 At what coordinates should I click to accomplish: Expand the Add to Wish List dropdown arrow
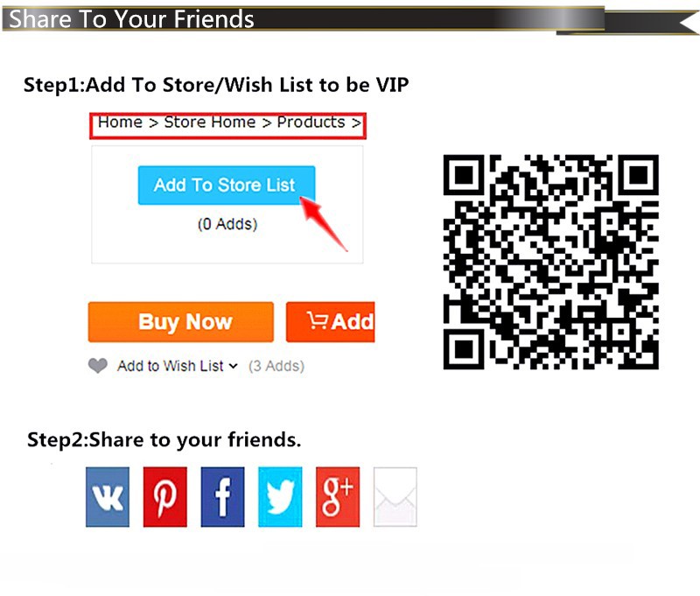click(233, 366)
